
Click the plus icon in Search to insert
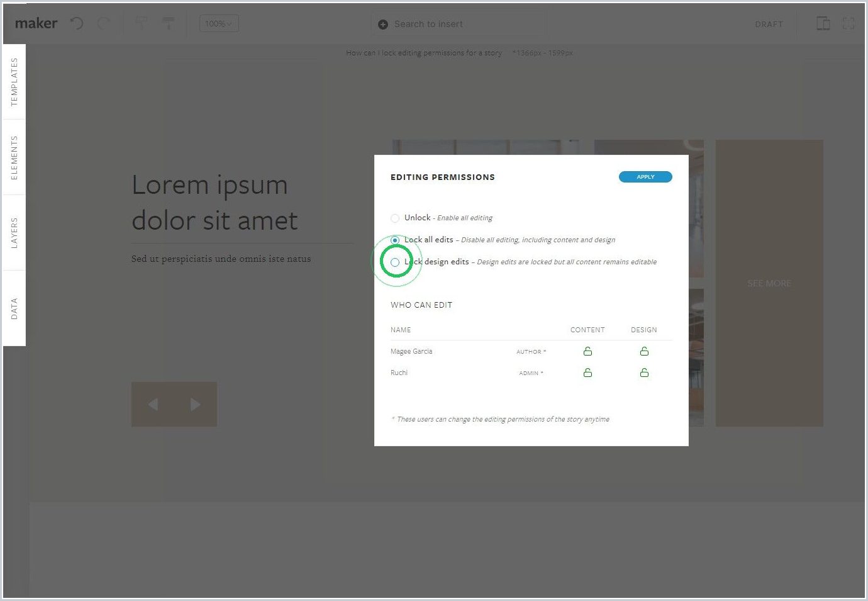(x=383, y=25)
